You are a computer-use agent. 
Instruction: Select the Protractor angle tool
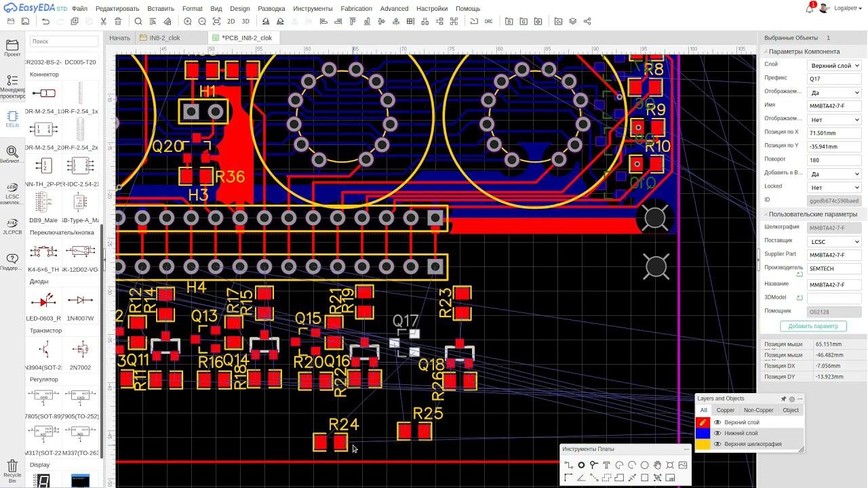581,478
